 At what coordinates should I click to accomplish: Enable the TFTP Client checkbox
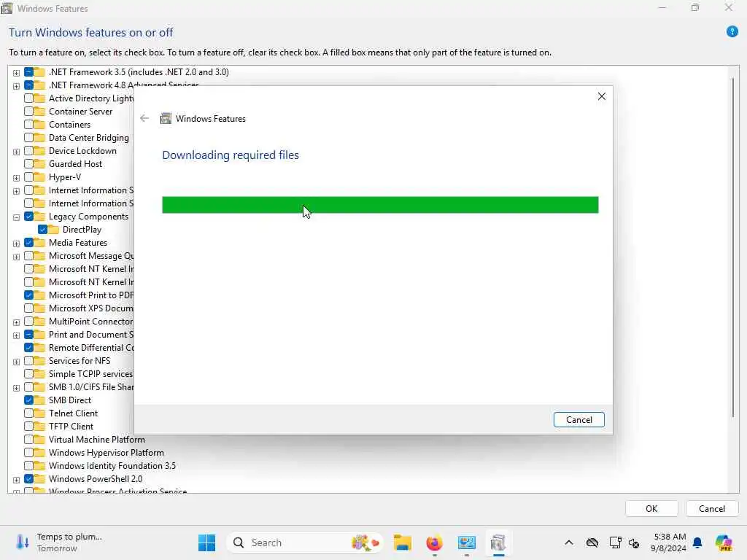28,426
